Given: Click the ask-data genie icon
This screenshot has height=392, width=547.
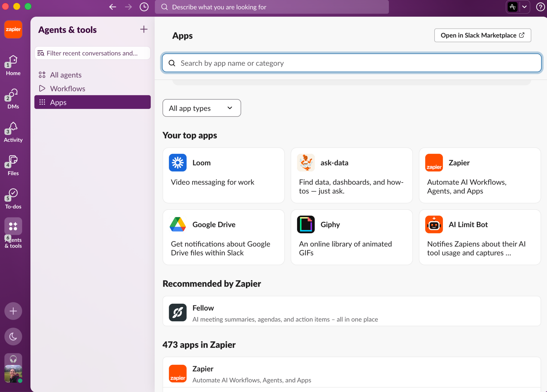Looking at the screenshot, I should (306, 163).
